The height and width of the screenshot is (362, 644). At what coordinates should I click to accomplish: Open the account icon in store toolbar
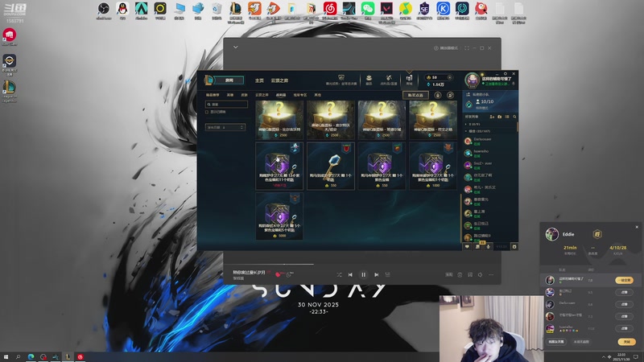point(450,95)
